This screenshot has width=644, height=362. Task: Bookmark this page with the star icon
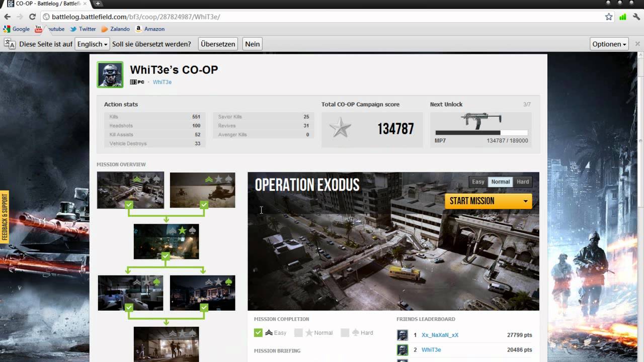point(609,17)
